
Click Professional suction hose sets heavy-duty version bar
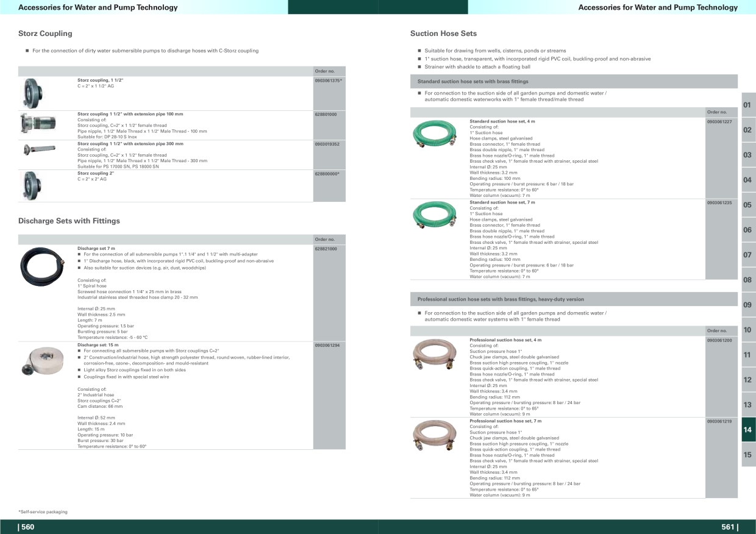(x=574, y=299)
